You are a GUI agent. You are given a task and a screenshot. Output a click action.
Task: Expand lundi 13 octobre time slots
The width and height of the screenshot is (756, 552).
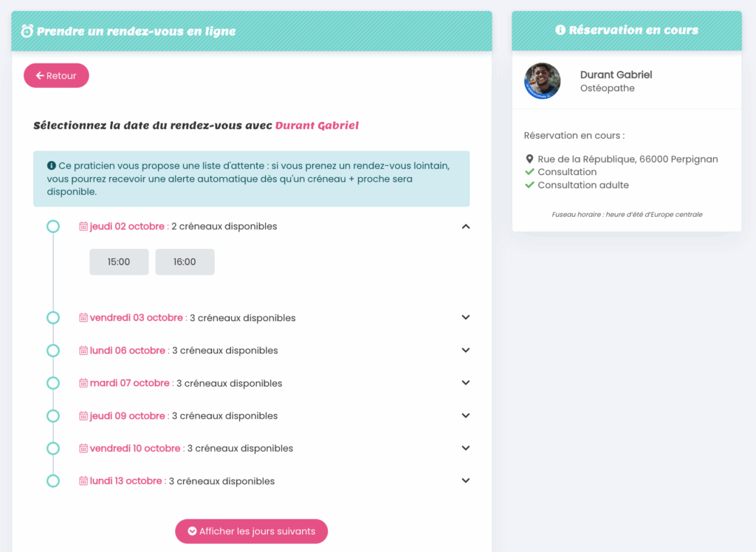click(465, 480)
